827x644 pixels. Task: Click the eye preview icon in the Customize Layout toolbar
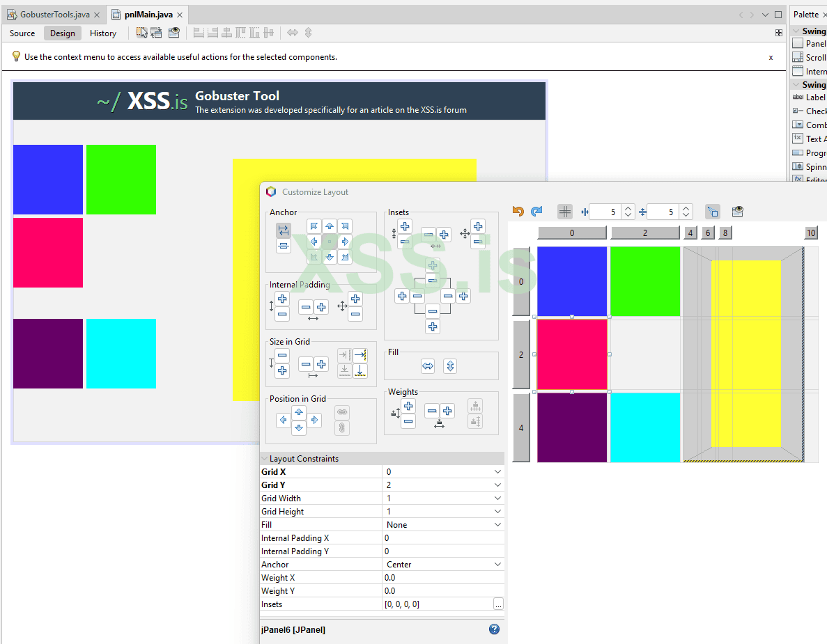737,212
